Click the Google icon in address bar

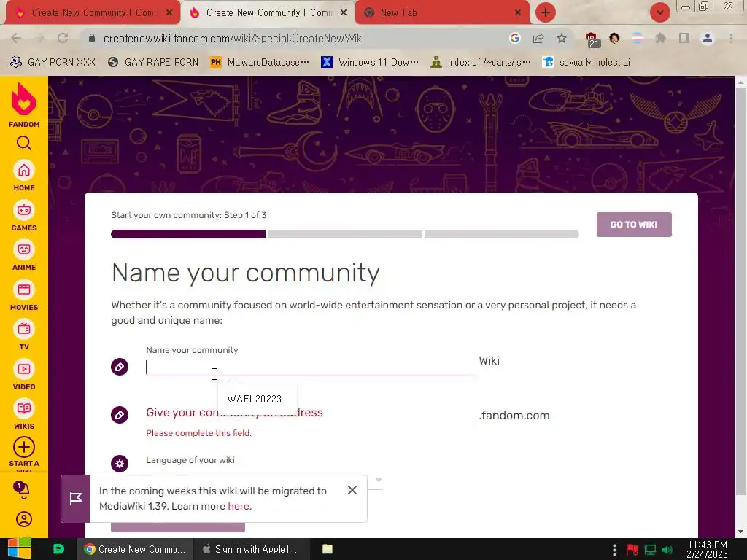514,38
